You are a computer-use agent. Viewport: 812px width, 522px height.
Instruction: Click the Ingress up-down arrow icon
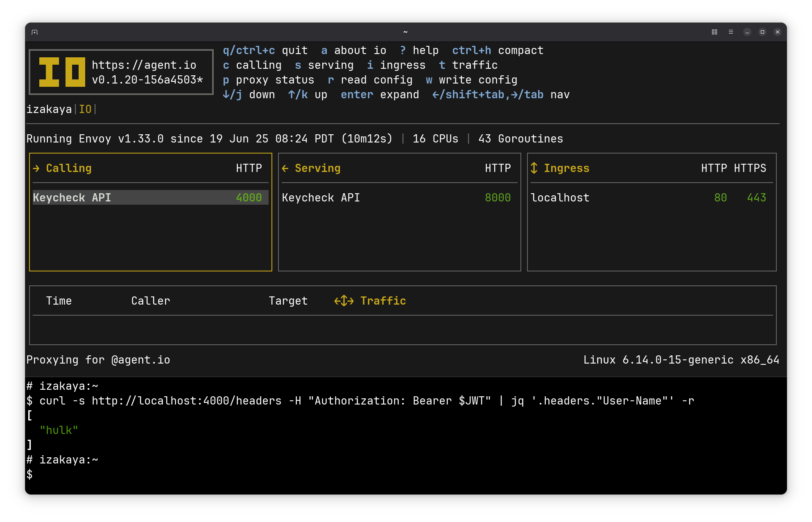(534, 168)
